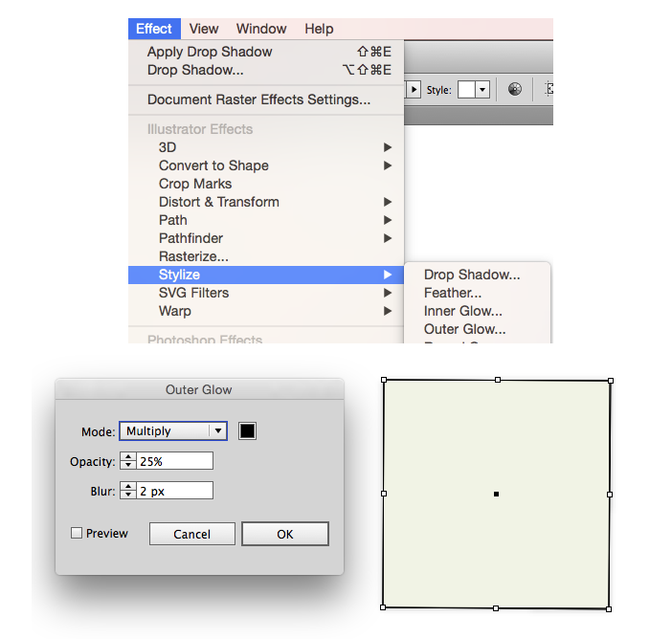This screenshot has height=639, width=672.
Task: Open the View menu
Action: [204, 29]
